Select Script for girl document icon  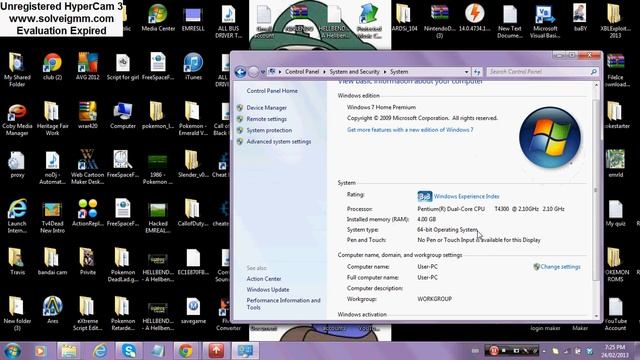click(123, 67)
